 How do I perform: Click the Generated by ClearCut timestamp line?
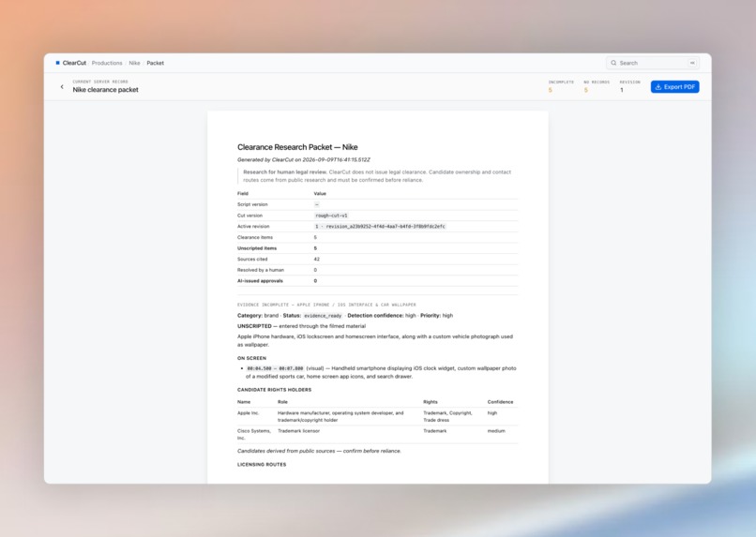(x=304, y=159)
